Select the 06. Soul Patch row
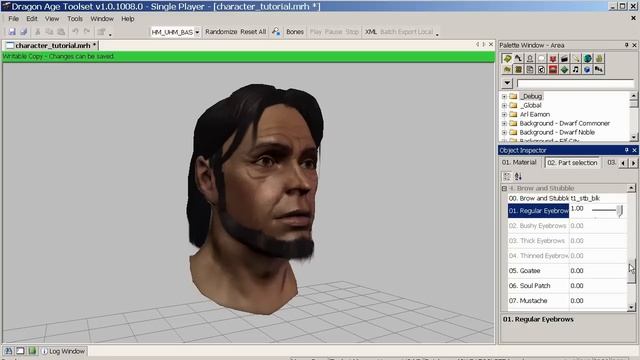 pyautogui.click(x=567, y=286)
